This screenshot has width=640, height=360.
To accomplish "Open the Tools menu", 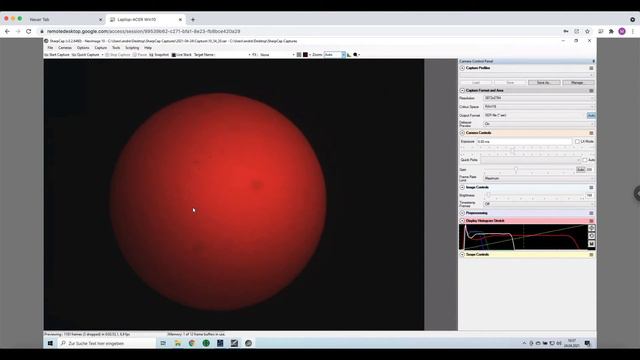I will pos(116,48).
